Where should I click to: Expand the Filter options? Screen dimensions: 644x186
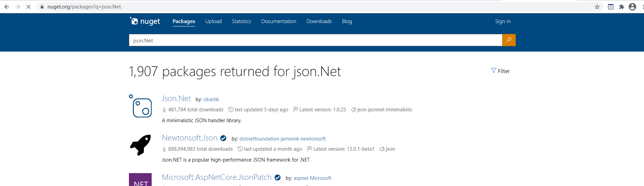pos(500,71)
